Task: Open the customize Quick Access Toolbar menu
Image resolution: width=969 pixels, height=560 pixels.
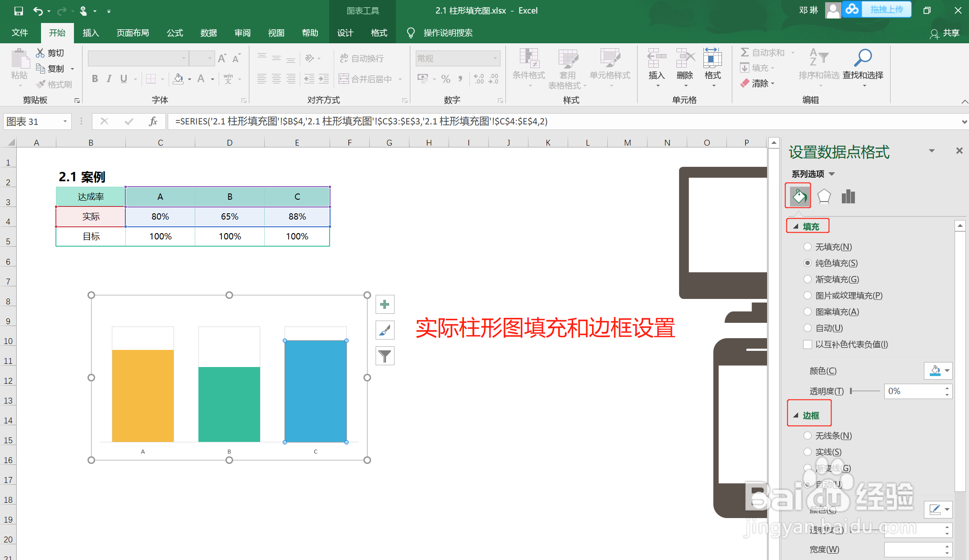Action: 109,11
